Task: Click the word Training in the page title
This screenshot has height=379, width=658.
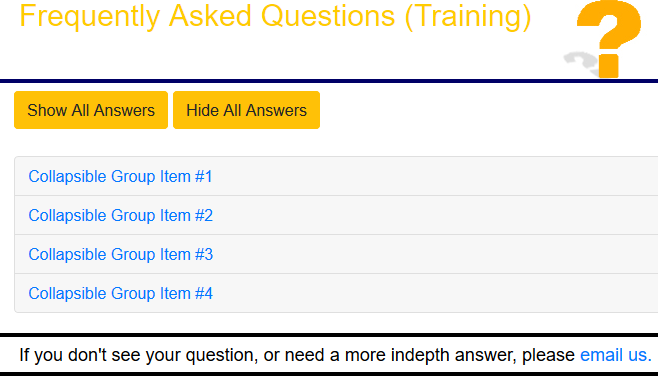Action: pos(468,16)
